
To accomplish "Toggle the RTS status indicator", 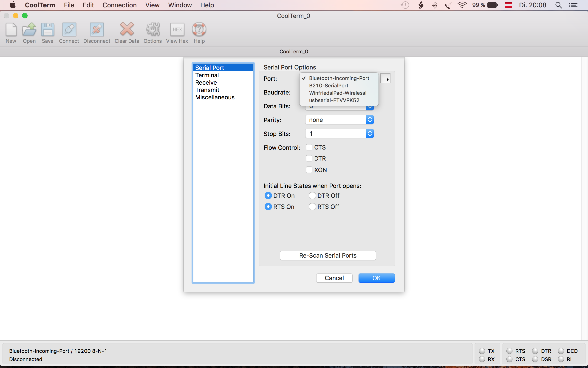I will (509, 351).
